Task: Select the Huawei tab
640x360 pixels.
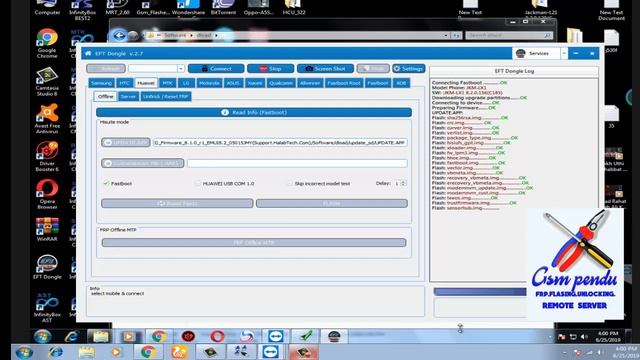Action: tap(146, 83)
